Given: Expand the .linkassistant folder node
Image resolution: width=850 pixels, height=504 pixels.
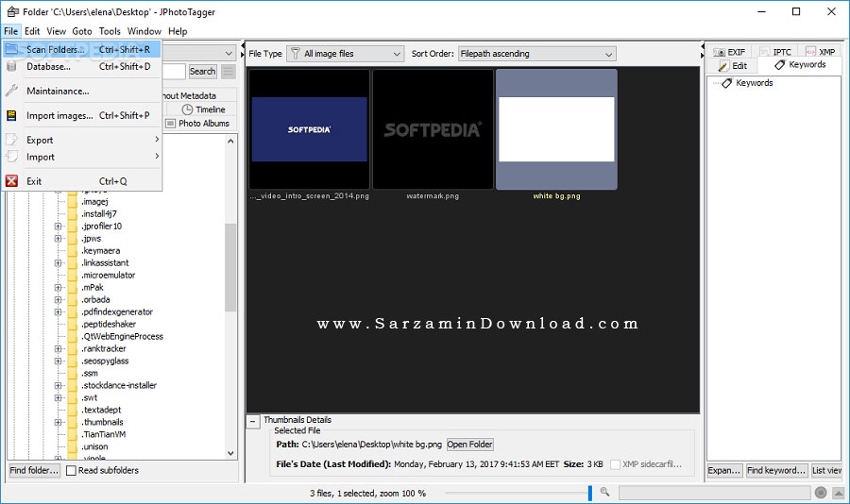Looking at the screenshot, I should click(58, 262).
